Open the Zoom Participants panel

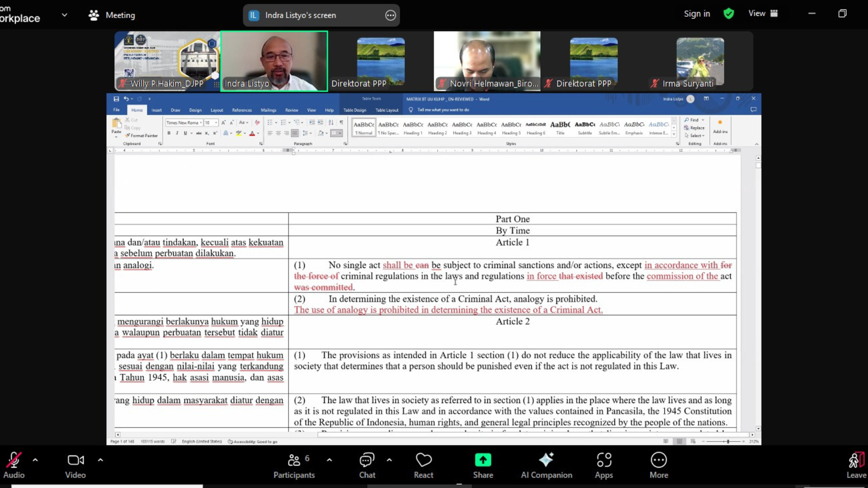[294, 465]
